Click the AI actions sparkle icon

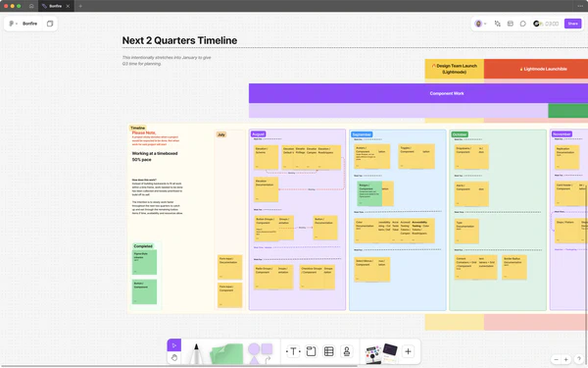click(x=498, y=24)
